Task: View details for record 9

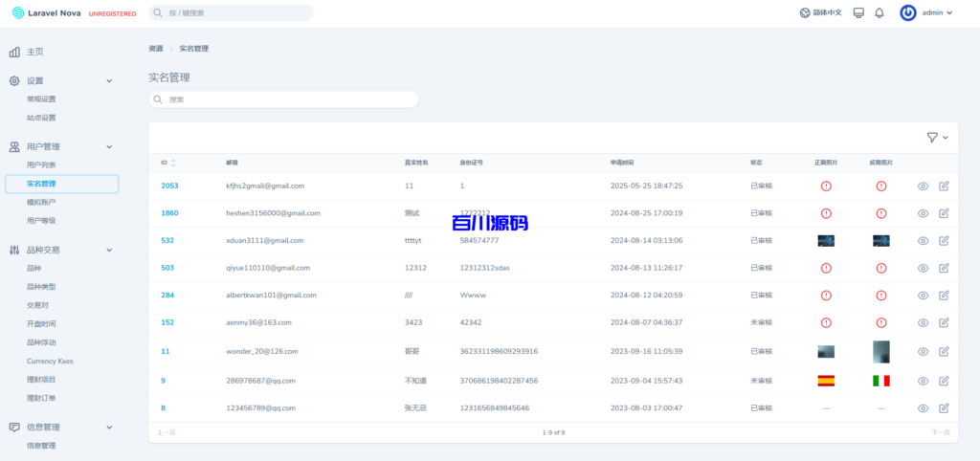Action: point(923,381)
